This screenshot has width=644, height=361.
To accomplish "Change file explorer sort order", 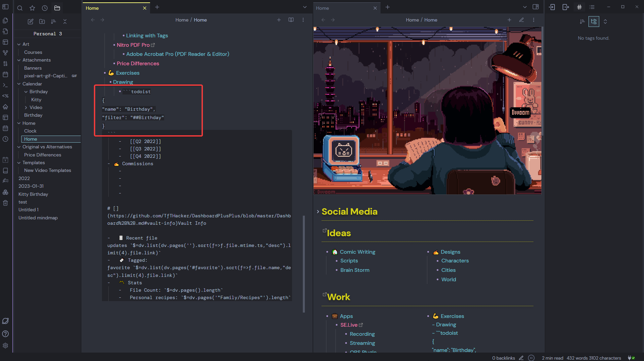I will click(x=53, y=22).
